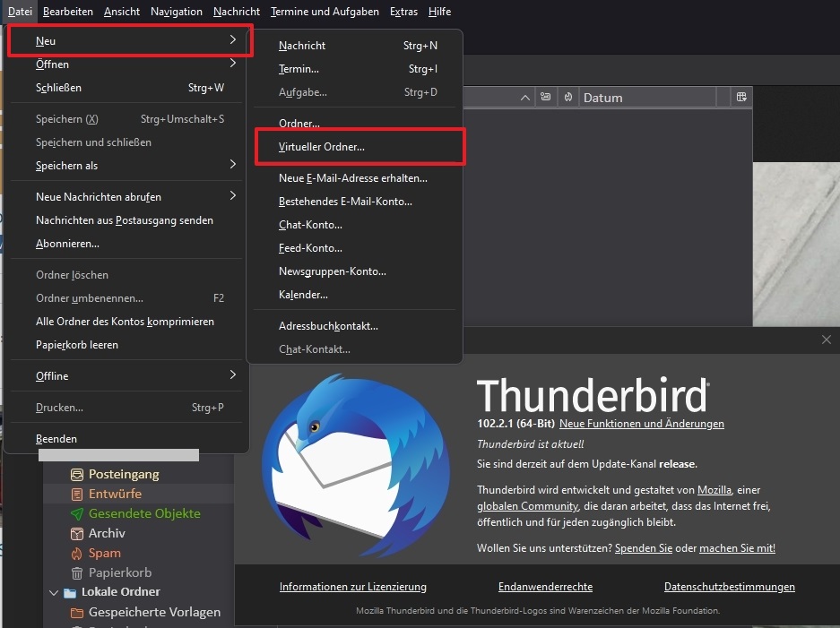Click the Lokale Ordner folder icon
This screenshot has height=628, width=840.
click(x=70, y=593)
